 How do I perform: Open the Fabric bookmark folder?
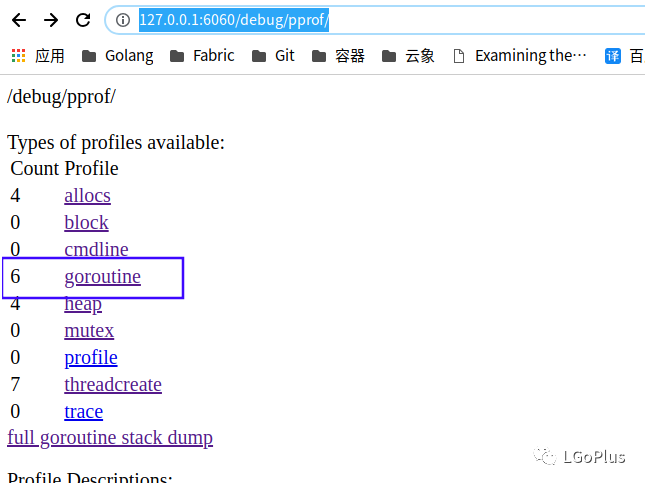[x=202, y=56]
